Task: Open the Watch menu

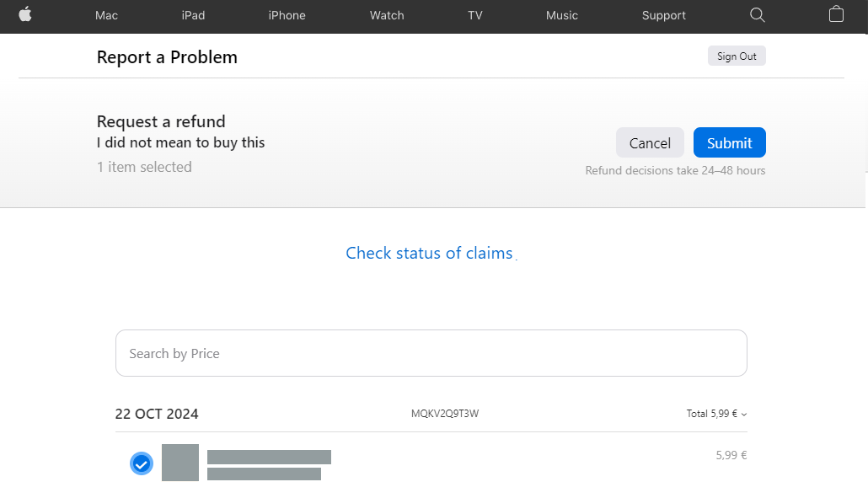Action: pos(387,15)
